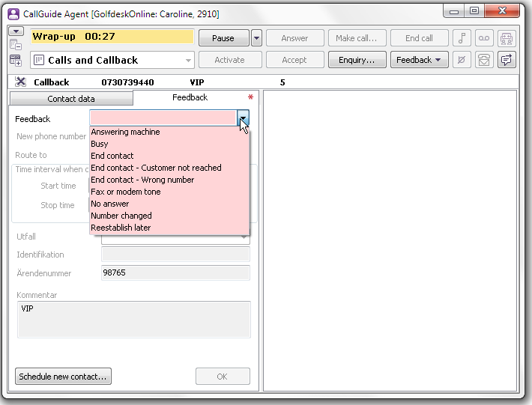
Task: Click the voicemail tape icon button
Action: pos(484,39)
